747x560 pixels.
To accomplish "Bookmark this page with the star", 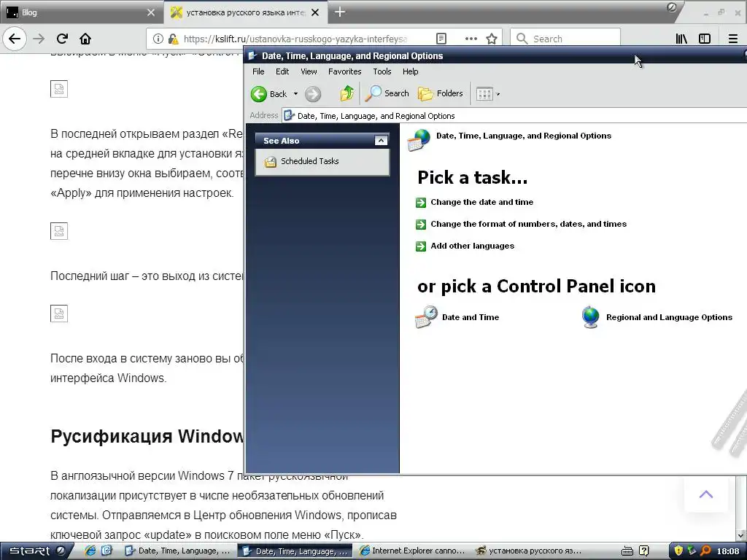I will [492, 39].
